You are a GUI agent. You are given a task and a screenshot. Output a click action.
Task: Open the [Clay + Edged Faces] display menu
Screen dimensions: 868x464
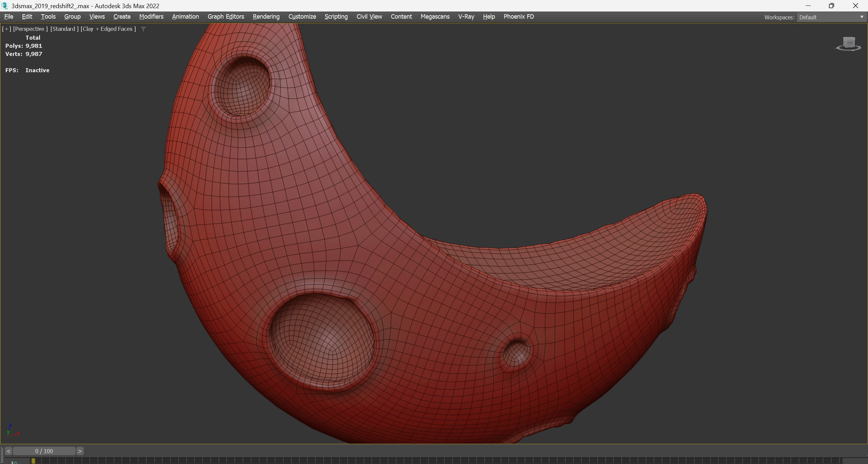point(108,29)
